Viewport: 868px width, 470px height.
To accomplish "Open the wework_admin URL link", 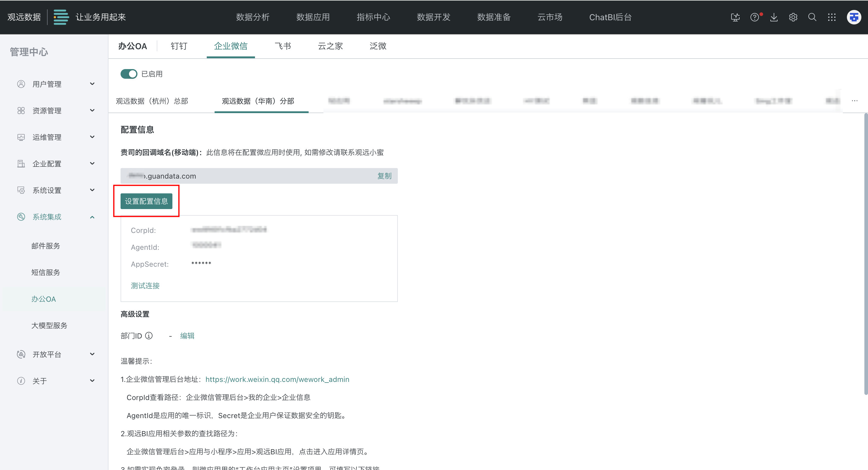I will pos(277,379).
